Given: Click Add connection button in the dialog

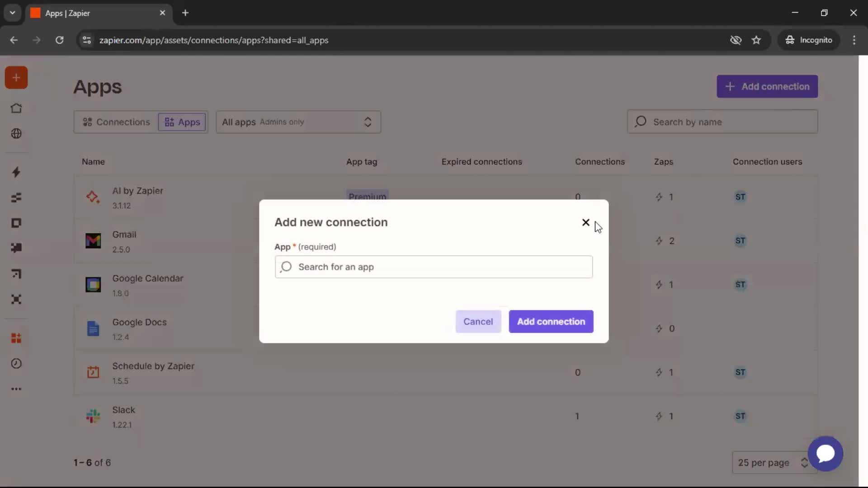Looking at the screenshot, I should click(x=551, y=322).
